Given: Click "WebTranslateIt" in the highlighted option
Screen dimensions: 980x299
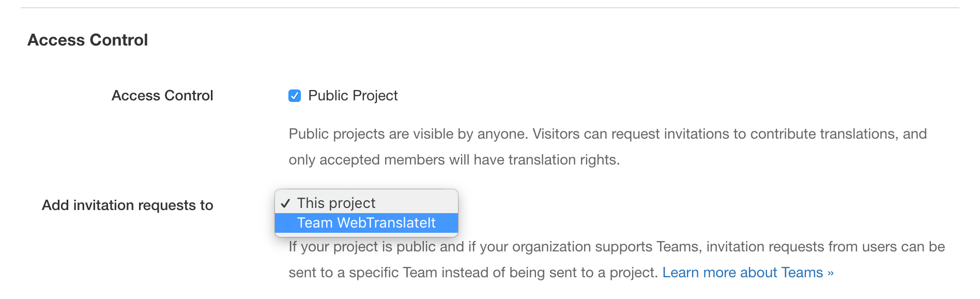Looking at the screenshot, I should 386,223.
